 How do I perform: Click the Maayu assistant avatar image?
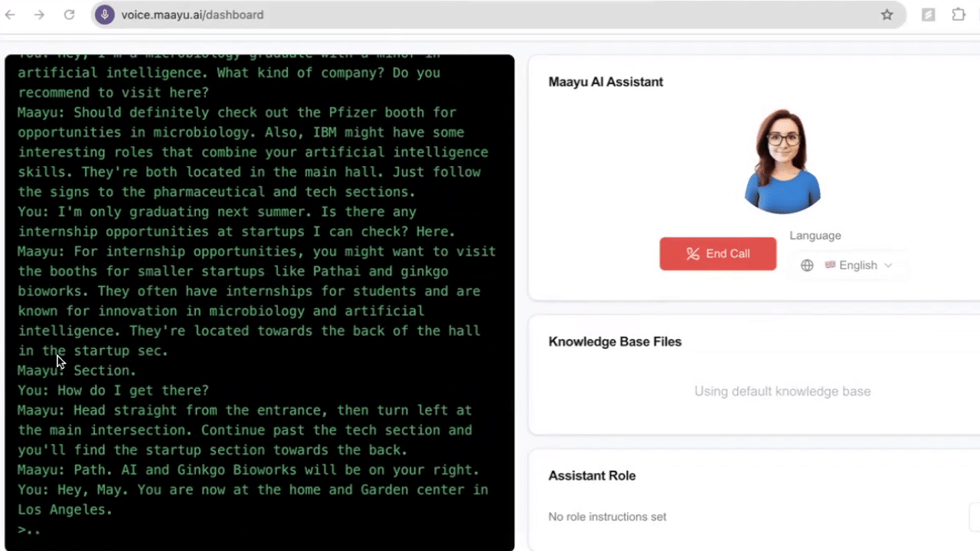coord(782,161)
